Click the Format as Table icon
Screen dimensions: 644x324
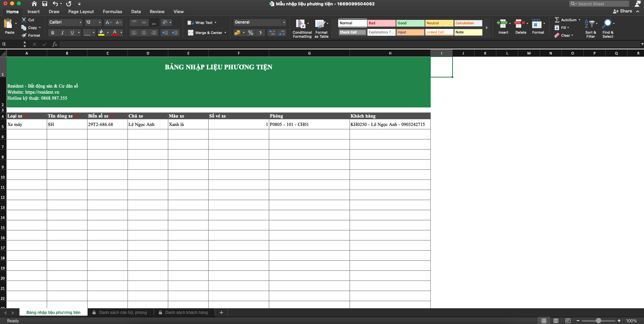pyautogui.click(x=320, y=24)
